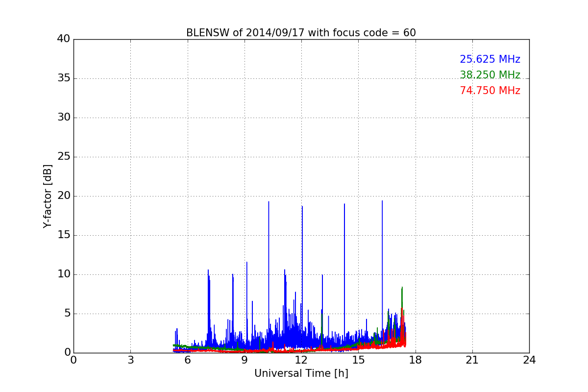Click the x-axis tick label 18
Screen dimensions: 588x392
(416, 360)
